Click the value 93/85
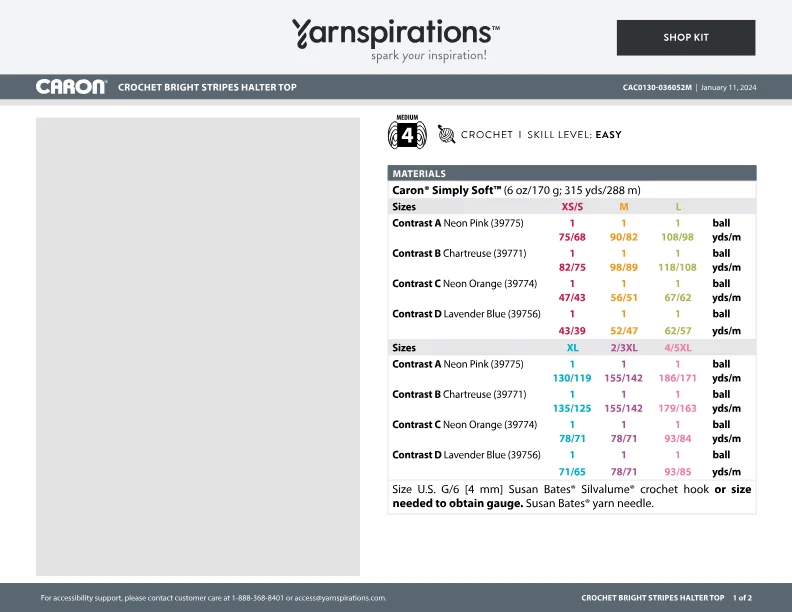 click(678, 472)
